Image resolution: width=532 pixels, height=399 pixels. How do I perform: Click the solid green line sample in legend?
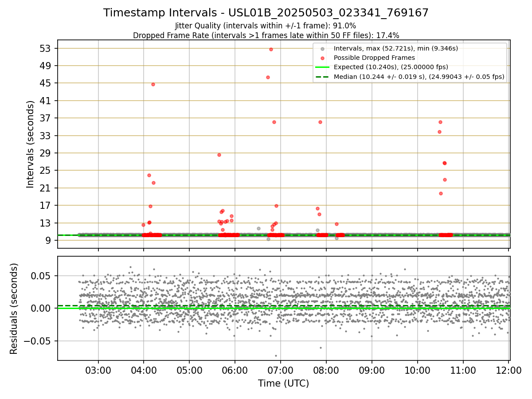coord(322,67)
